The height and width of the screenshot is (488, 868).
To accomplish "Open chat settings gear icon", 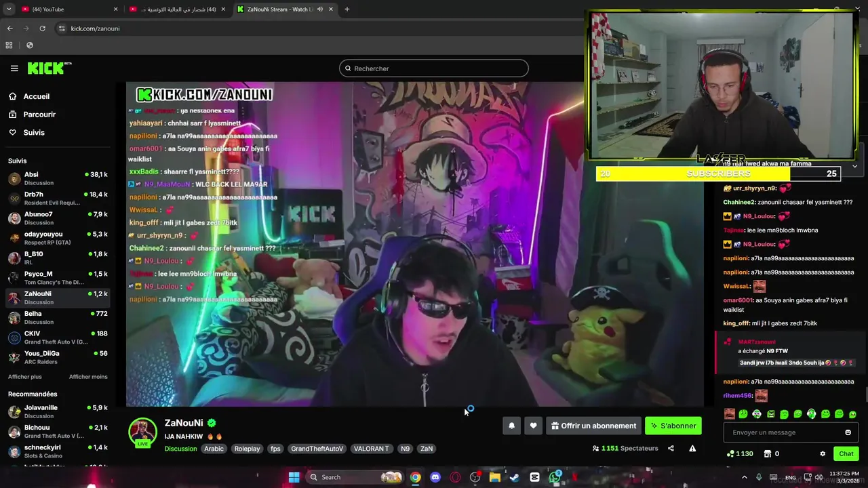I will point(823,453).
